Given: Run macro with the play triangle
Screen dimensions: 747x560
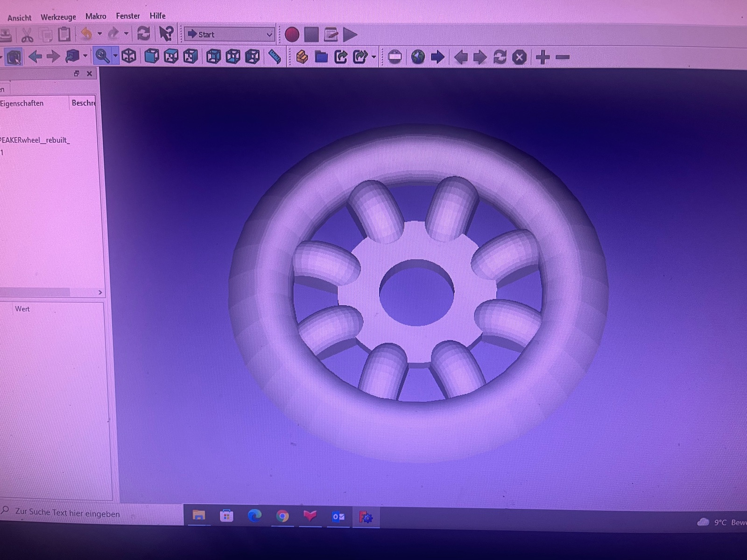Looking at the screenshot, I should [350, 35].
